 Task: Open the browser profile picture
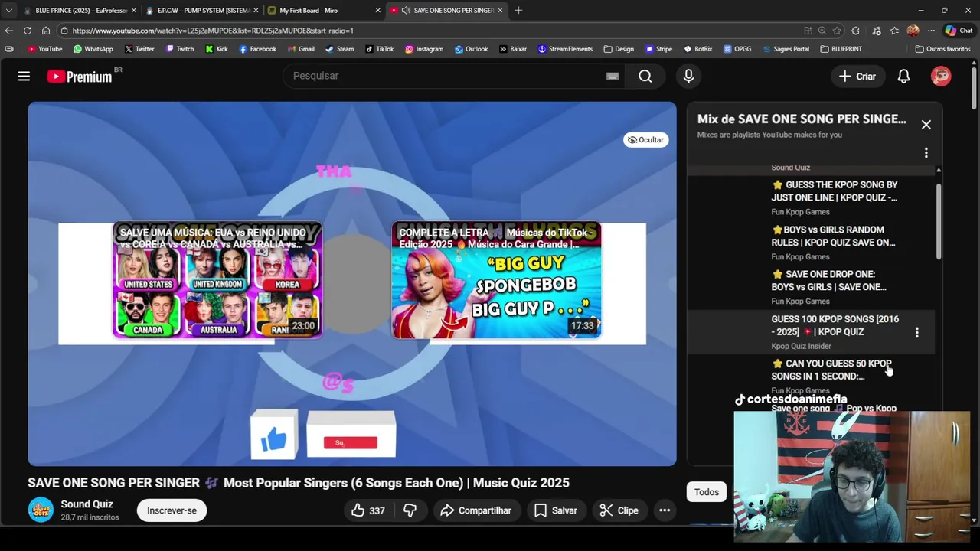pos(913,31)
